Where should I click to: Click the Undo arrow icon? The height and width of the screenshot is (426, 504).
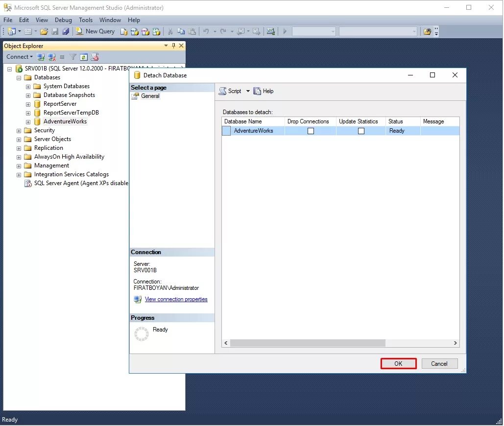tap(206, 31)
